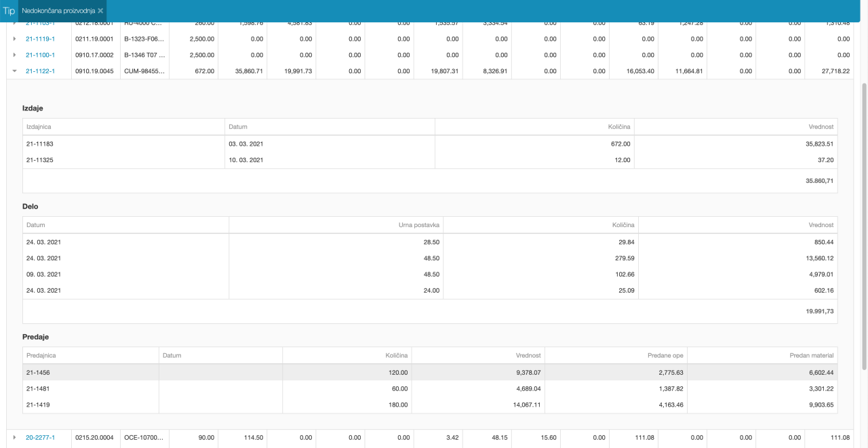Image resolution: width=868 pixels, height=448 pixels.
Task: Switch to the Nedokončana proizvodnja tab
Action: (x=58, y=11)
